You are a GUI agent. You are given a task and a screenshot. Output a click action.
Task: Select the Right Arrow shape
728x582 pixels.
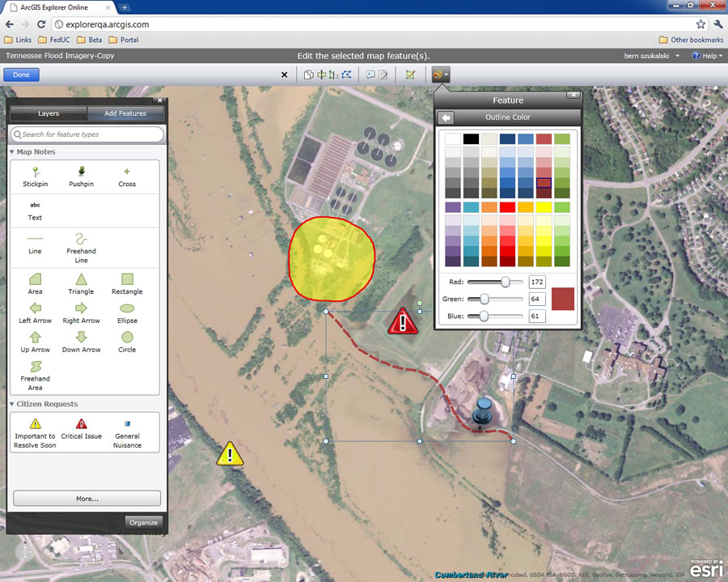[x=81, y=313]
